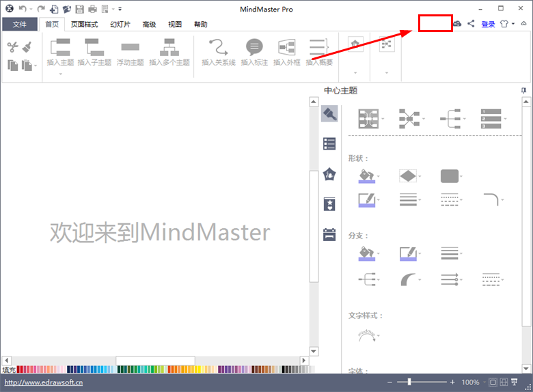Open the branch fill color bucket under 分支
Viewport: 533px width, 392px height.
tap(369, 253)
